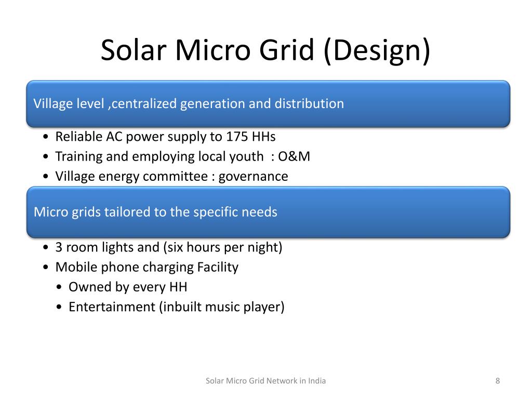This screenshot has width=532, height=399.
Task: Click bullet "Mobile phone charging Facility"
Action: pyautogui.click(x=147, y=268)
